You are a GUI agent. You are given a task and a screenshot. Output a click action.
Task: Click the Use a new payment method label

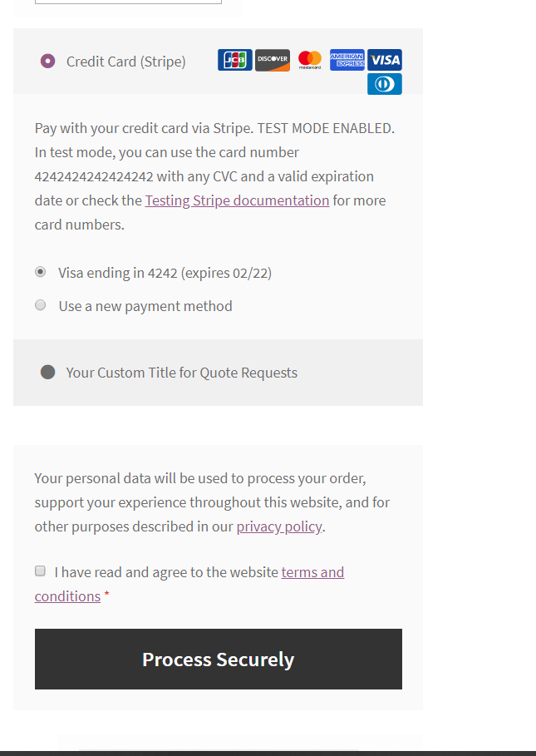[145, 306]
